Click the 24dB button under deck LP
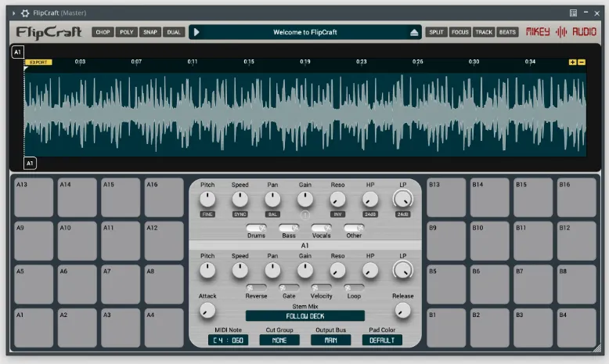 (x=403, y=214)
